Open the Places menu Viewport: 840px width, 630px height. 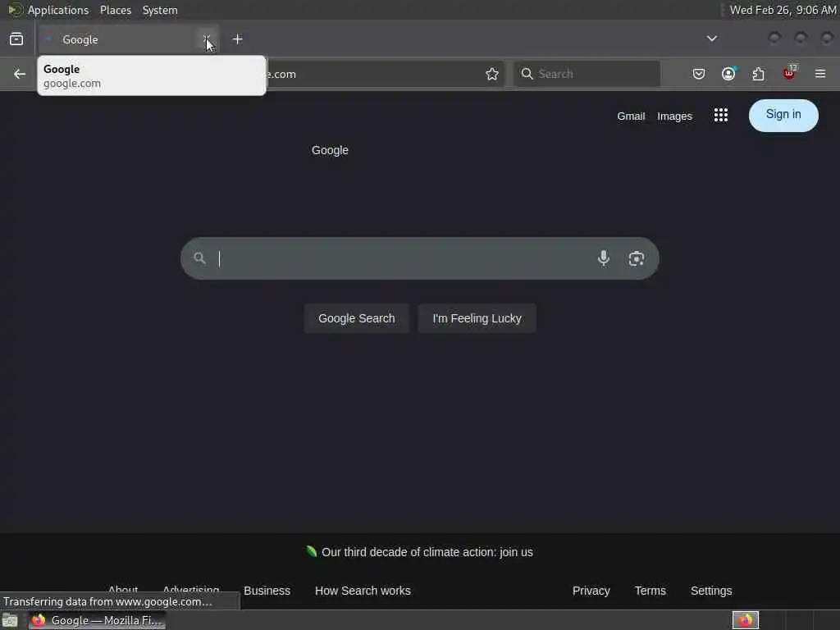[116, 10]
